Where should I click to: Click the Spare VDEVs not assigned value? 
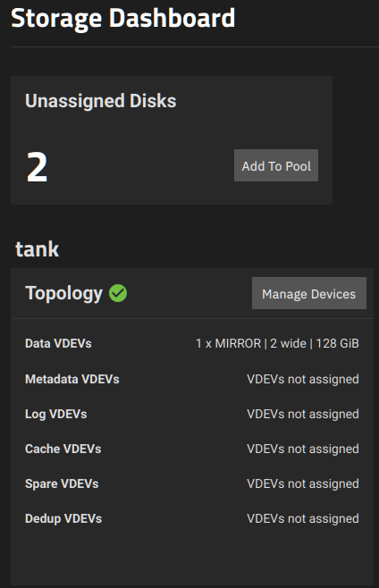point(303,483)
